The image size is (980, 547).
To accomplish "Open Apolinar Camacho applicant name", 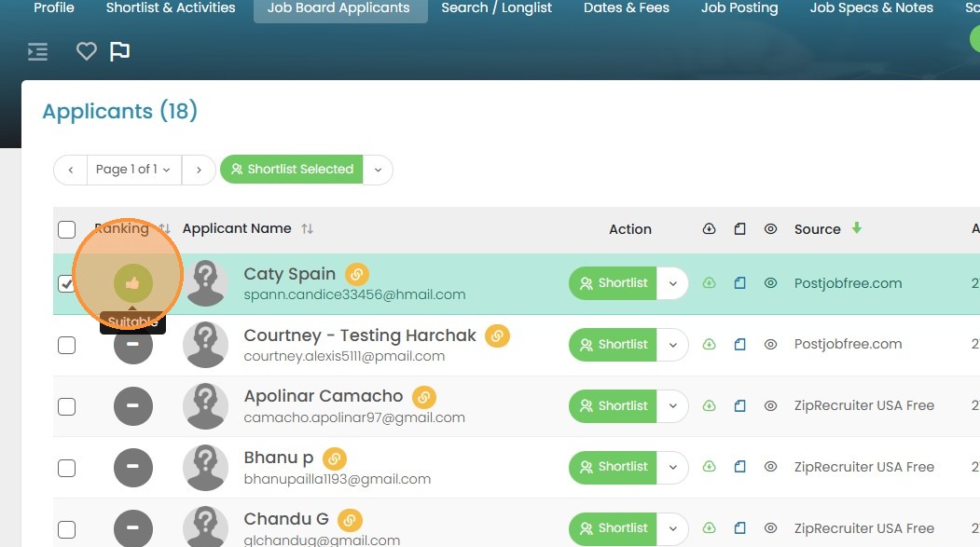I will tap(324, 396).
